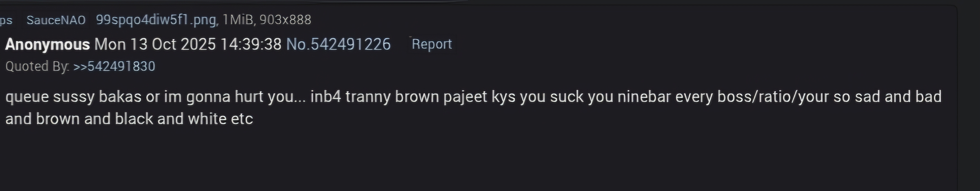Click the partially visible 'ps' search link
Viewport: 980px width, 191px height.
click(6, 20)
